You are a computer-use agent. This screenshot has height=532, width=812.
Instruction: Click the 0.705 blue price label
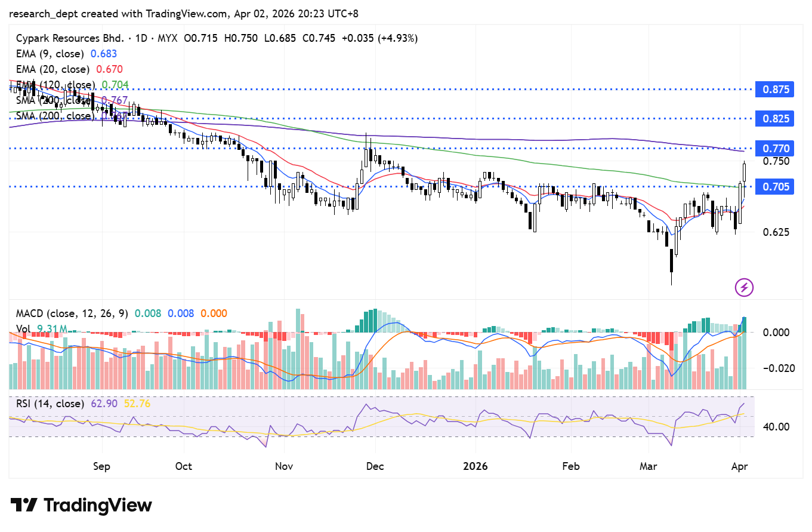pos(776,187)
